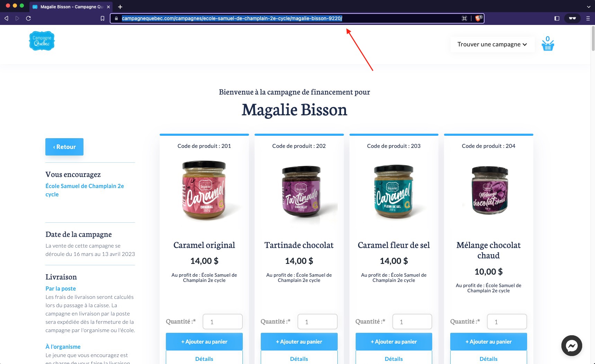This screenshot has height=364, width=595.
Task: Add Caramel original to the basket
Action: coord(204,341)
